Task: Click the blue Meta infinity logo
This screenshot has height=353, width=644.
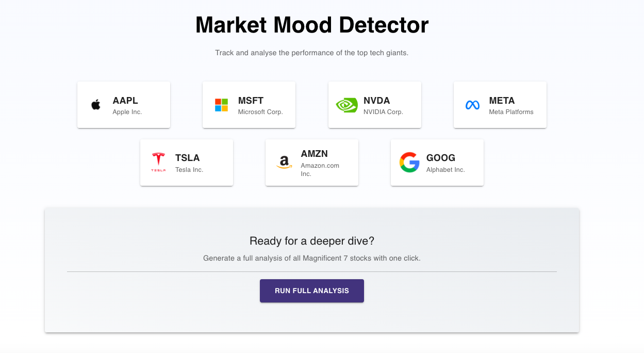Action: click(x=472, y=105)
